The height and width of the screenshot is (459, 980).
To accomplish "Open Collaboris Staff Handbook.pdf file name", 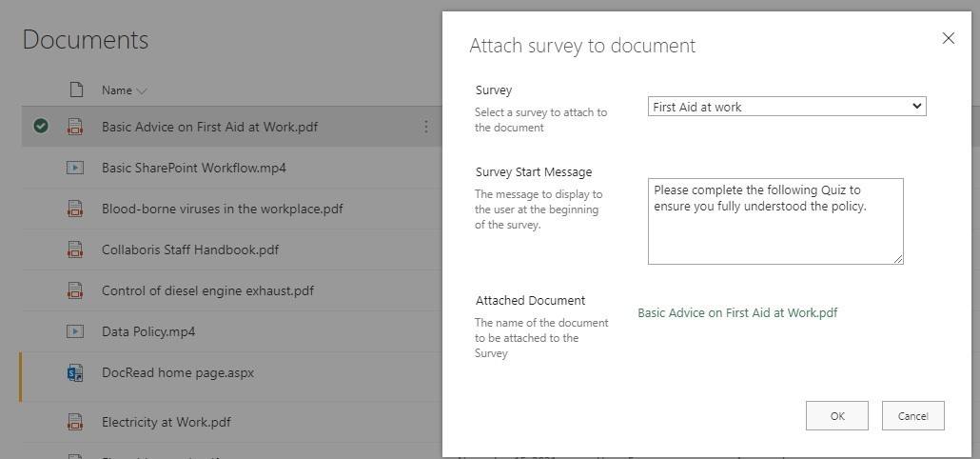I will pyautogui.click(x=189, y=249).
